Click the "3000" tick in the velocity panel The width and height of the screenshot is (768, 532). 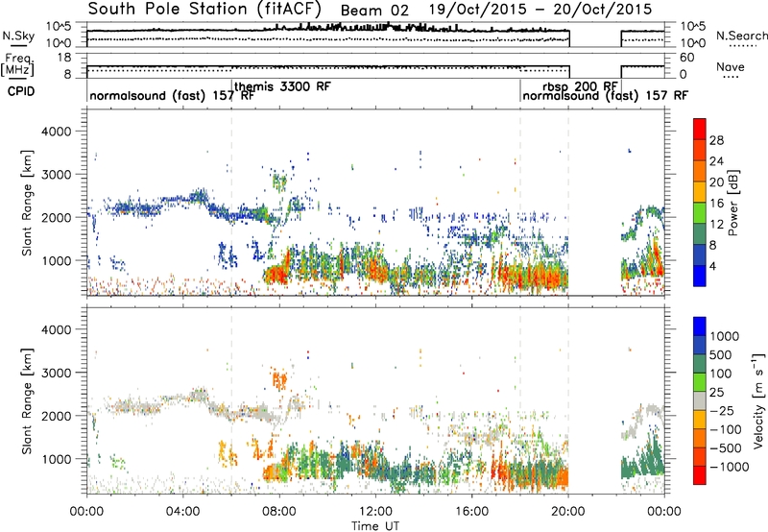pyautogui.click(x=56, y=373)
